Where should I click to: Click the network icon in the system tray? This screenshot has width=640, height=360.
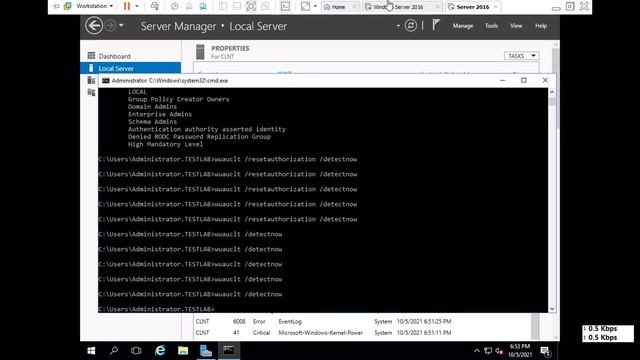click(x=488, y=351)
